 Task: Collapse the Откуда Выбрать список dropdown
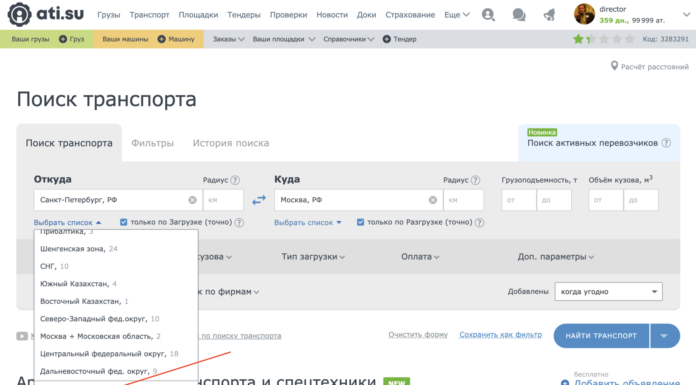click(67, 222)
